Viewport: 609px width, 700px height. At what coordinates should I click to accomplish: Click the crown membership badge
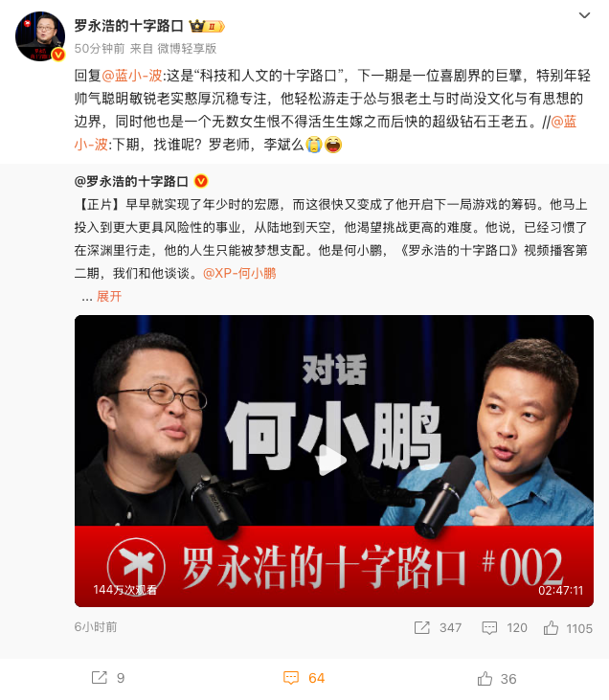coord(207,27)
